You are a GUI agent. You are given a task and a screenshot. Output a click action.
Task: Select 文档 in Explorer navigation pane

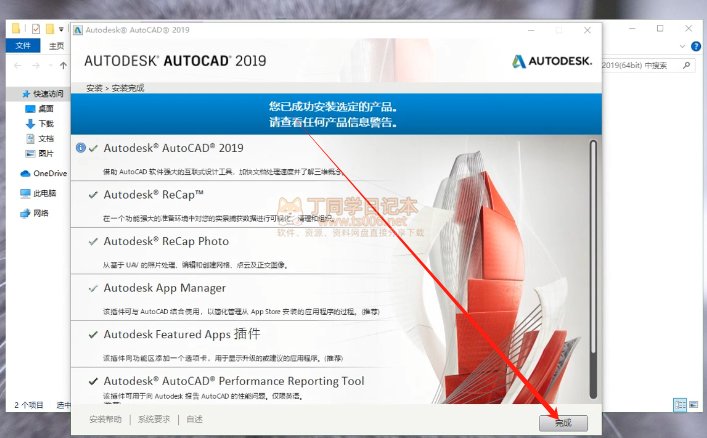(x=39, y=138)
